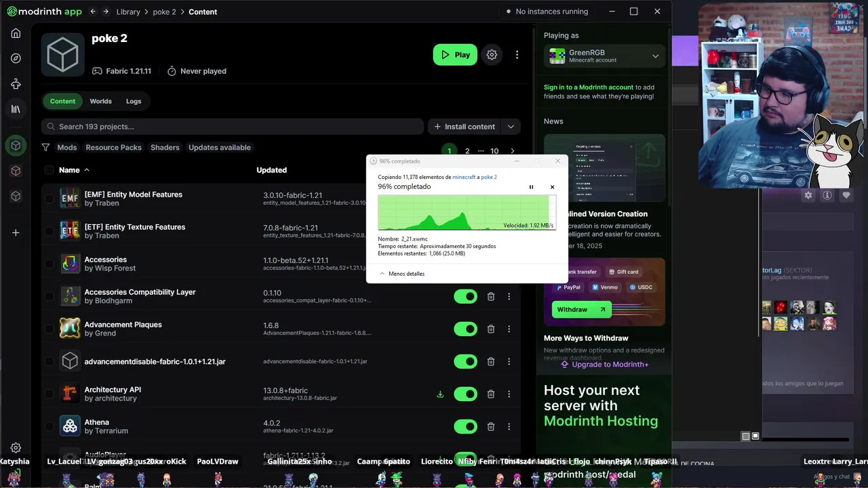Switch to the Worlds tab
Viewport: 868px width, 488px height.
(100, 101)
